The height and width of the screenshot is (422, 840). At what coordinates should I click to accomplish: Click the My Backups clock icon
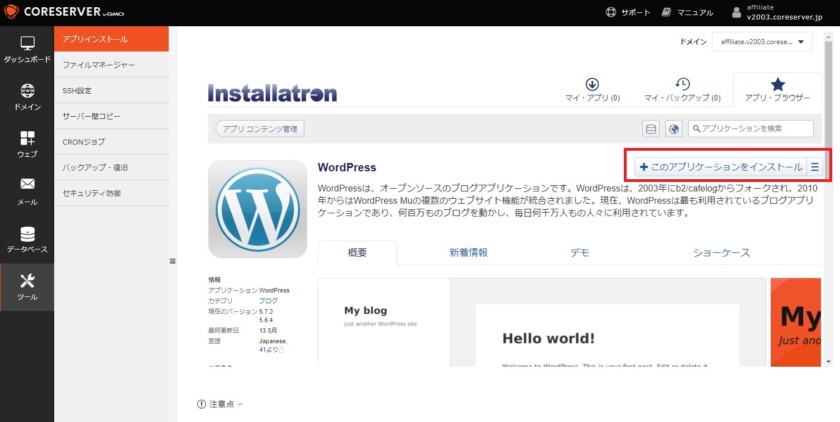[x=682, y=84]
